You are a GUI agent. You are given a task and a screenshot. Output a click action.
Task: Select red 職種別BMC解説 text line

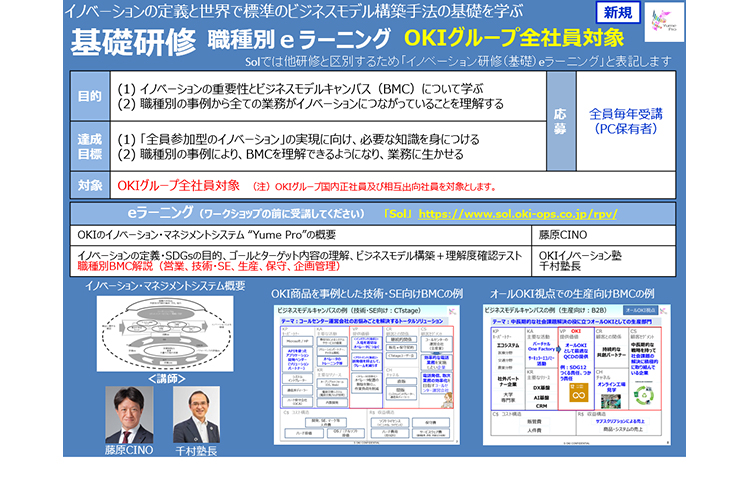click(x=209, y=267)
